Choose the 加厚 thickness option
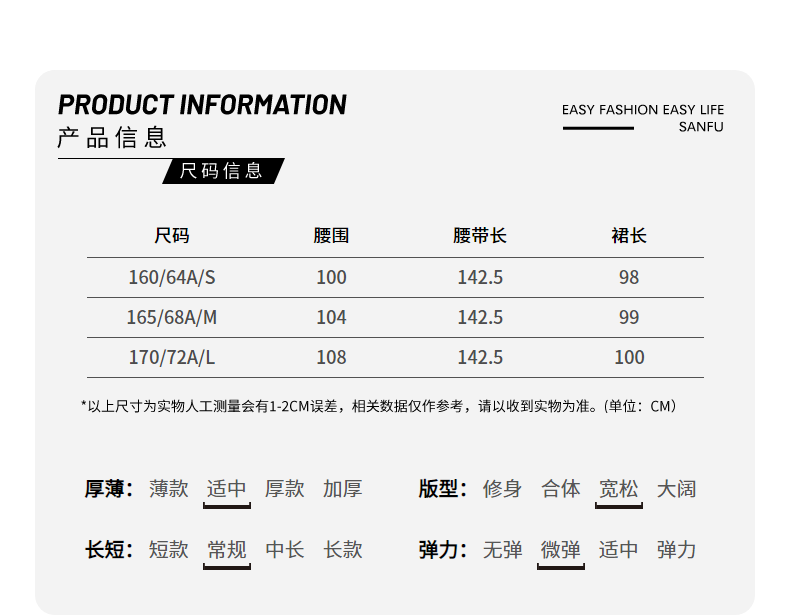This screenshot has width=790, height=615. 342,489
